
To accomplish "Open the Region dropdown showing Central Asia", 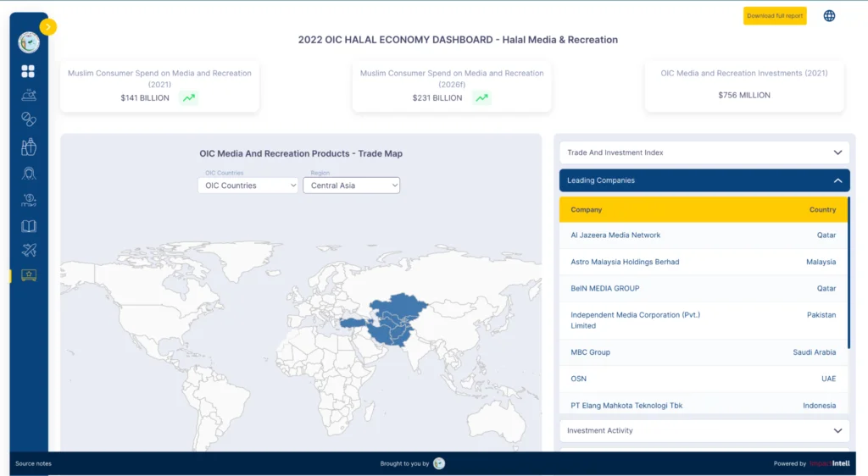I will pos(352,185).
